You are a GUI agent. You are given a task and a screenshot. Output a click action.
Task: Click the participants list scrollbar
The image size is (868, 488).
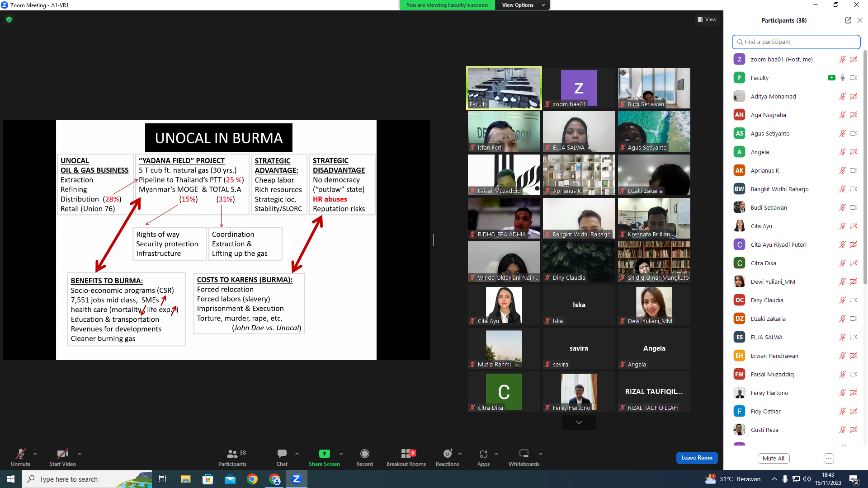pos(865,167)
